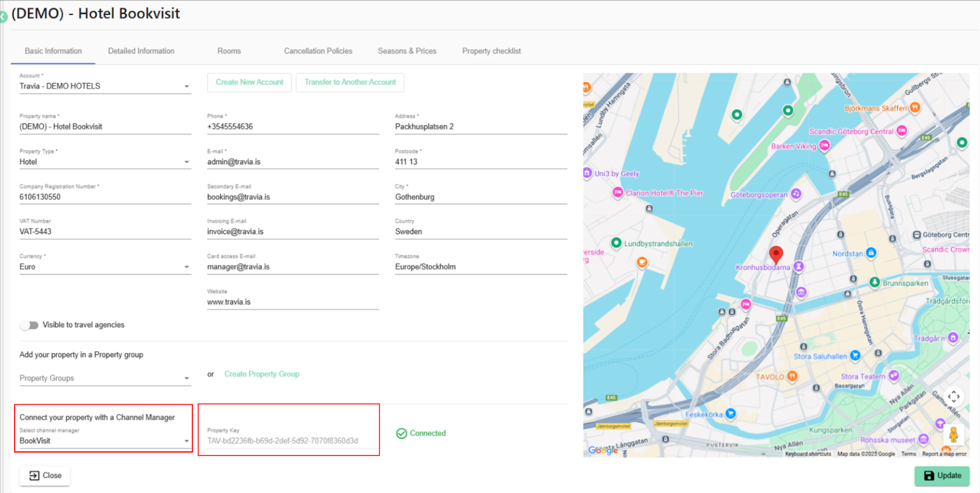980x493 pixels.
Task: Expand the Property Groups dropdown
Action: 105,378
